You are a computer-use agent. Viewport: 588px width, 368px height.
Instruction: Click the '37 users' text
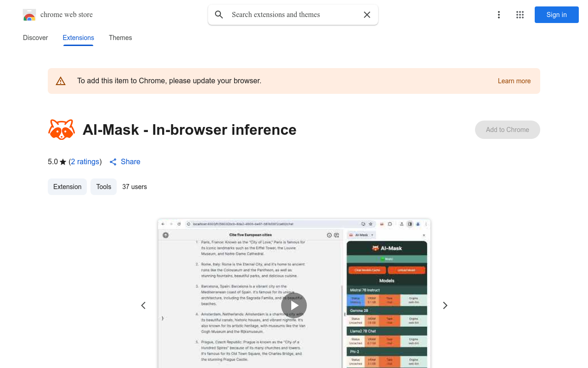(x=135, y=187)
